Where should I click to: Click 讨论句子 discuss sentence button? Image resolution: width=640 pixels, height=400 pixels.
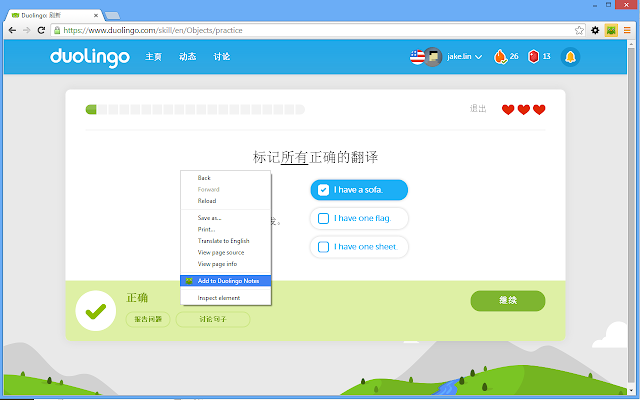click(x=213, y=319)
